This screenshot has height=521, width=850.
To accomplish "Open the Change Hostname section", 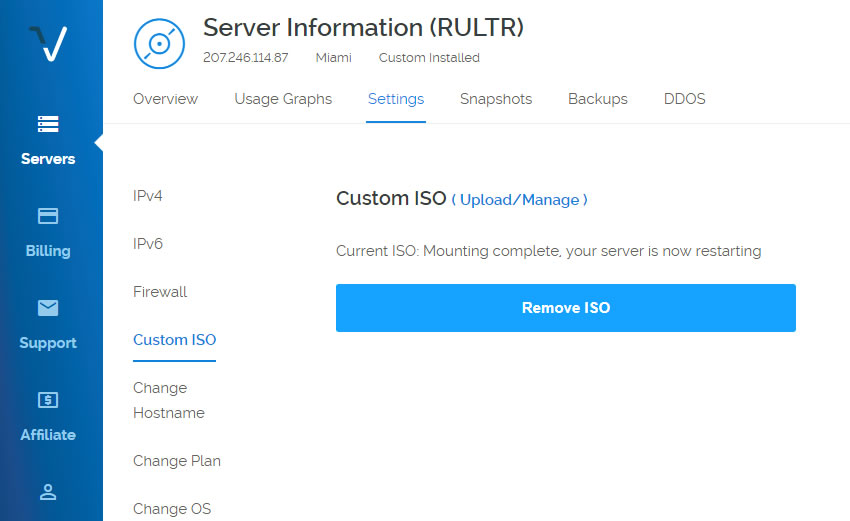I will click(169, 400).
